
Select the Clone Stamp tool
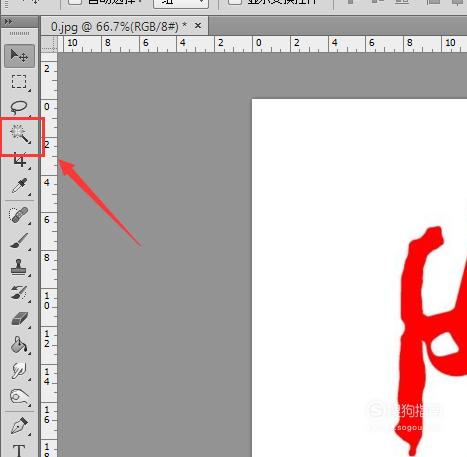pyautogui.click(x=19, y=267)
